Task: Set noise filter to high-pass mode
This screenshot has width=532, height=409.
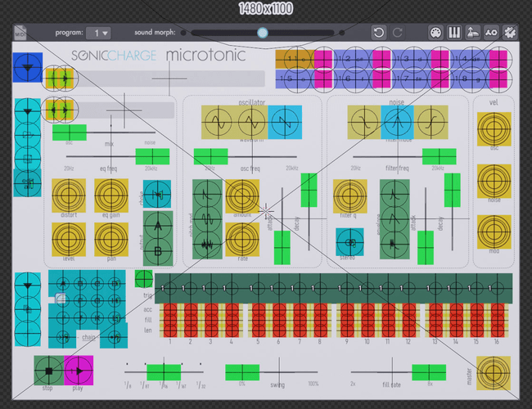Action: (431, 122)
